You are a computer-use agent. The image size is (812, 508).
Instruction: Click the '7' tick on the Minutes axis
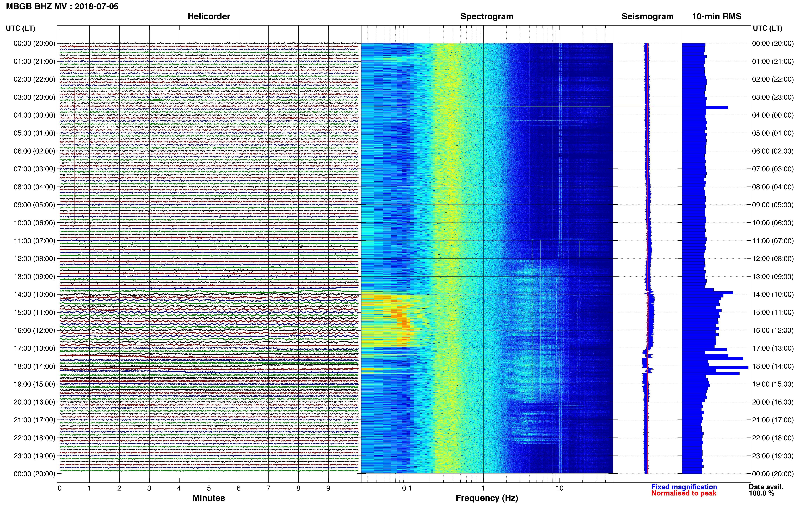pos(269,488)
